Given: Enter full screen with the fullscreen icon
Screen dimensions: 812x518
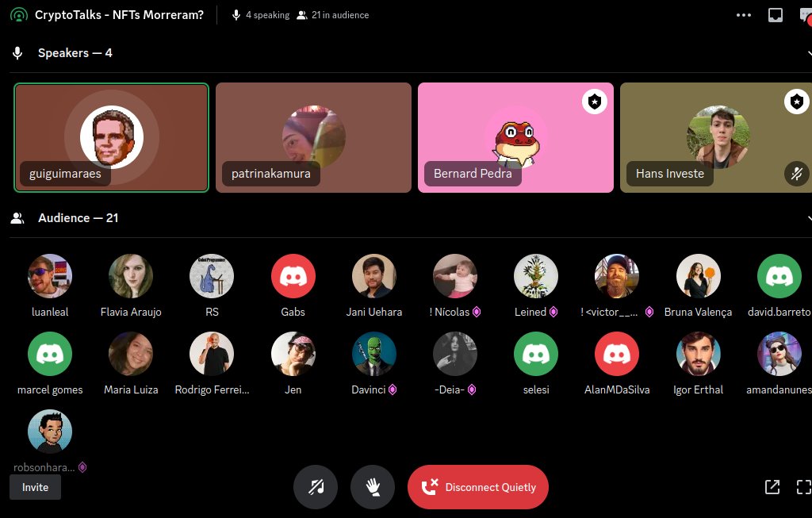Looking at the screenshot, I should (x=804, y=487).
